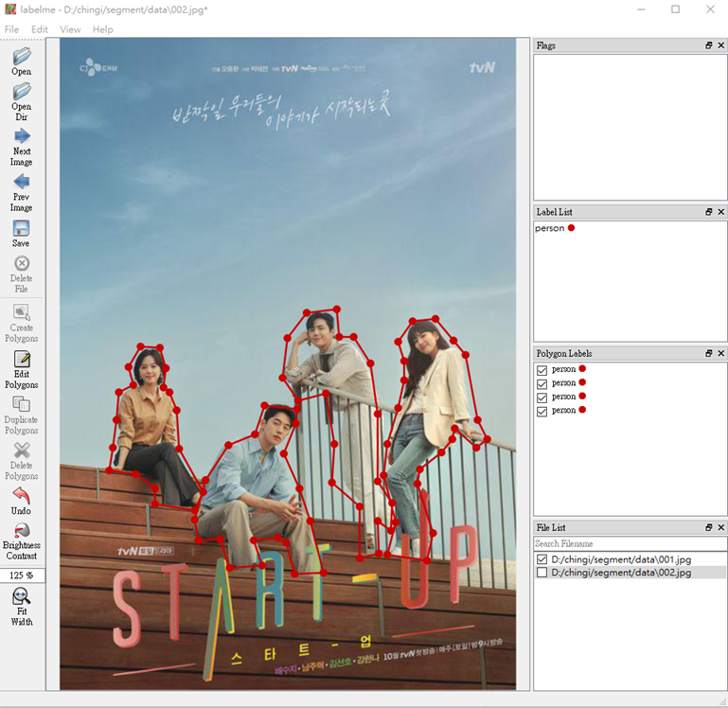
Task: Close the Flags panel
Action: [x=721, y=45]
